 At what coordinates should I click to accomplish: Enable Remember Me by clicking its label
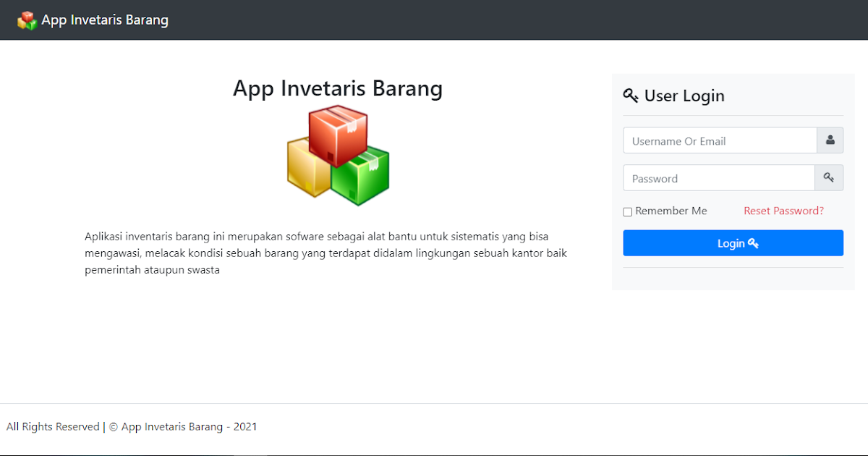point(671,211)
